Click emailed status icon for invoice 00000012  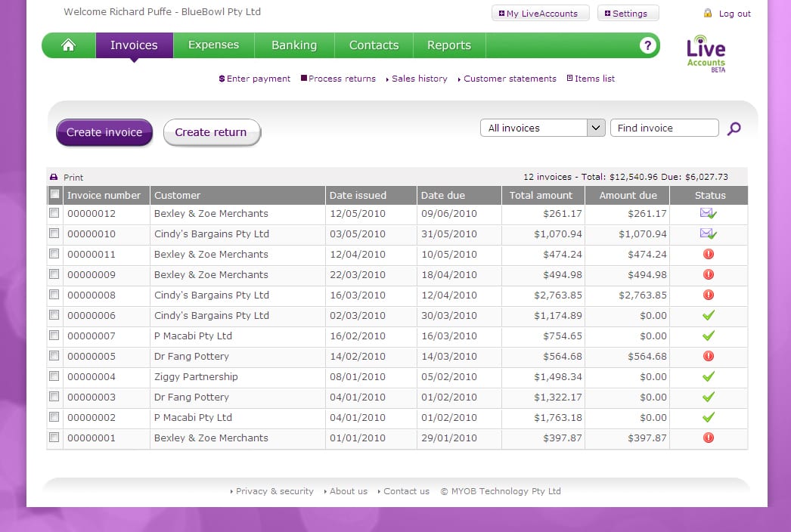point(709,213)
